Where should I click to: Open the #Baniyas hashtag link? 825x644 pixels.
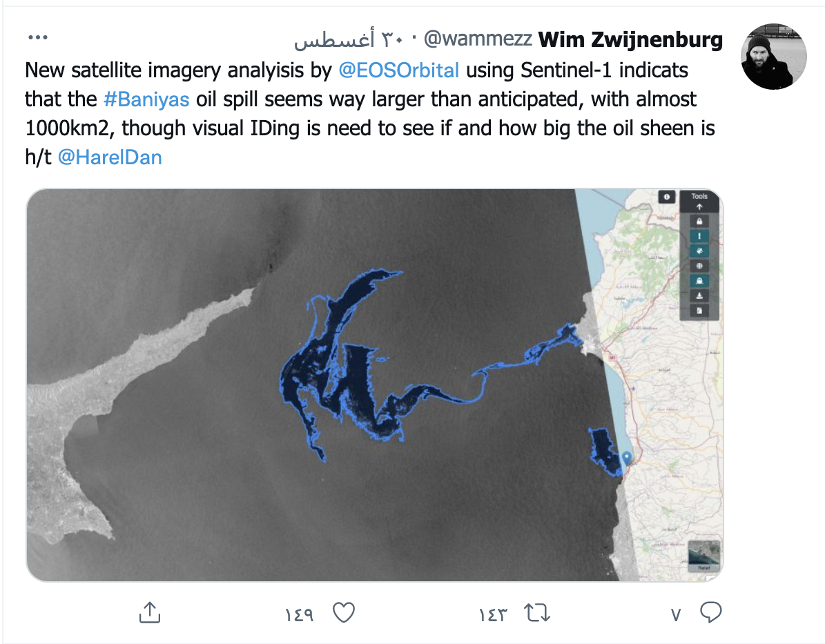[x=146, y=99]
